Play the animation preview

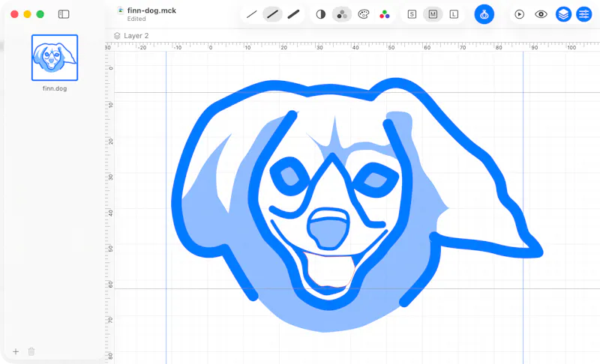point(519,14)
